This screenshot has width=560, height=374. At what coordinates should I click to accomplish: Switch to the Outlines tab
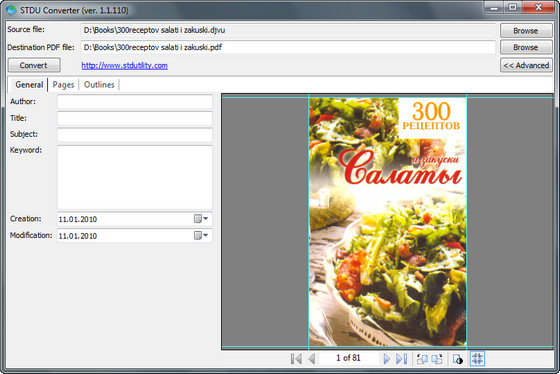coord(99,85)
